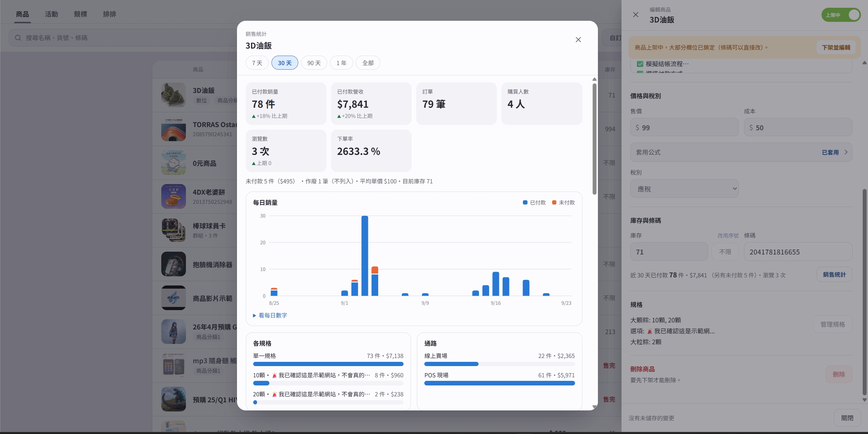This screenshot has height=434, width=868.
Task: Toggle the 不限 unlimited stock button
Action: [725, 252]
